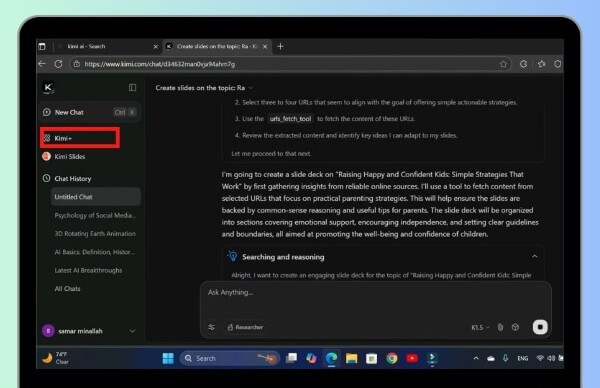Select the Untitled Chat entry

click(96, 197)
